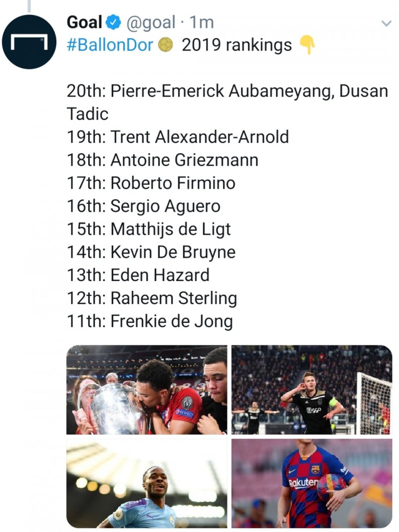The height and width of the screenshot is (532, 399).
Task: Open the Manchester City player photo
Action: click(x=147, y=483)
